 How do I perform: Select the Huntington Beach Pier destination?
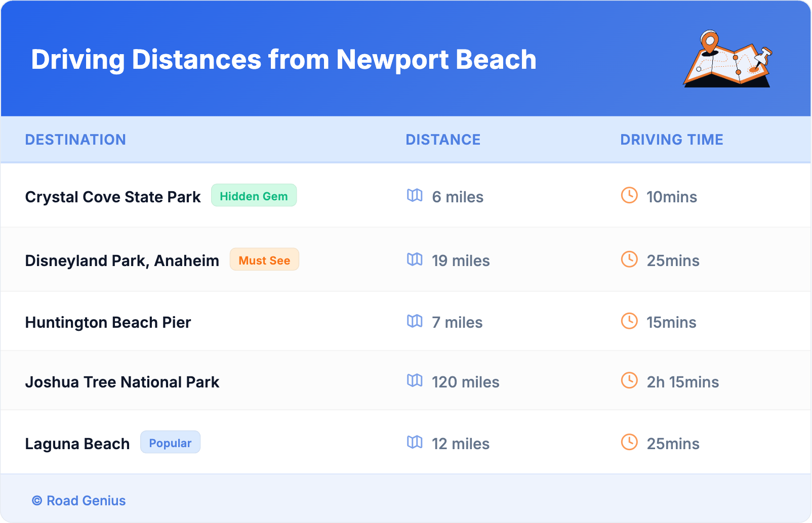pos(108,322)
